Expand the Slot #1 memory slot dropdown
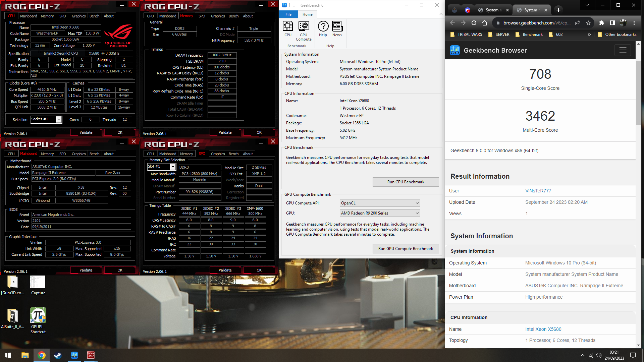 [173, 167]
